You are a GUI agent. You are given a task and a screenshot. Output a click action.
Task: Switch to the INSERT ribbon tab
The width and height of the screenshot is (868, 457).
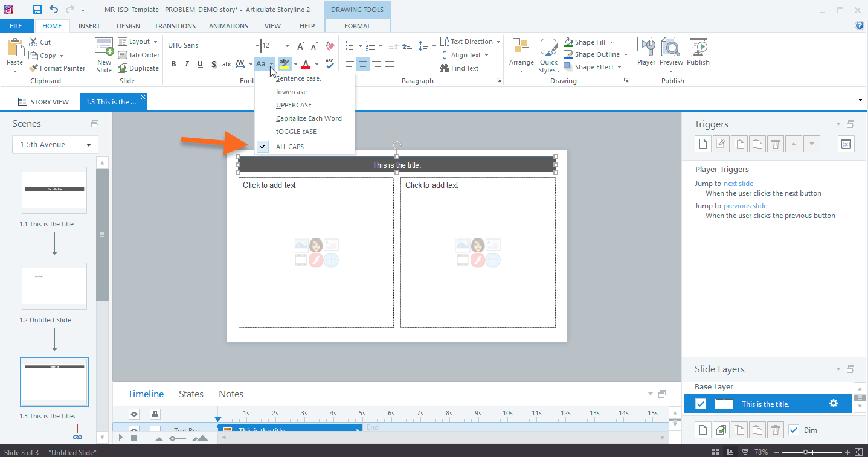click(x=89, y=26)
